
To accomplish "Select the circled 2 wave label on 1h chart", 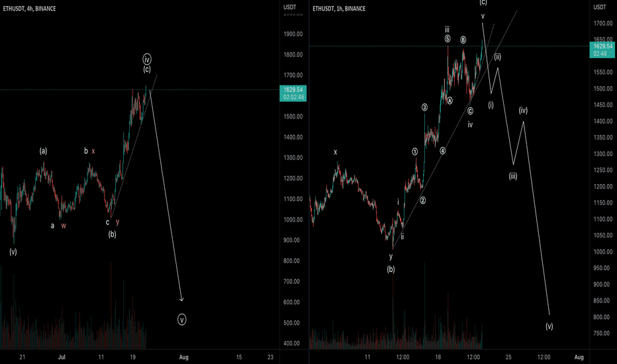I will point(422,201).
